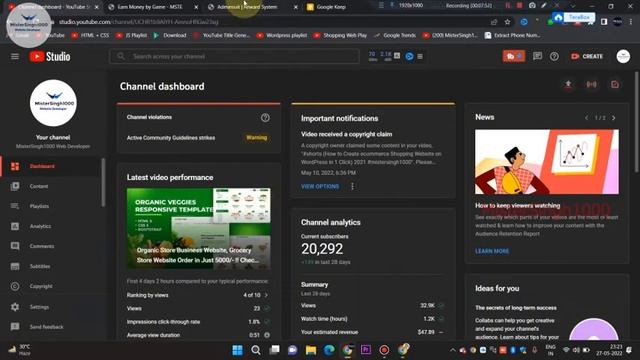640x360 pixels.
Task: Click the Go live broadcast icon on dashboard
Action: click(x=591, y=84)
